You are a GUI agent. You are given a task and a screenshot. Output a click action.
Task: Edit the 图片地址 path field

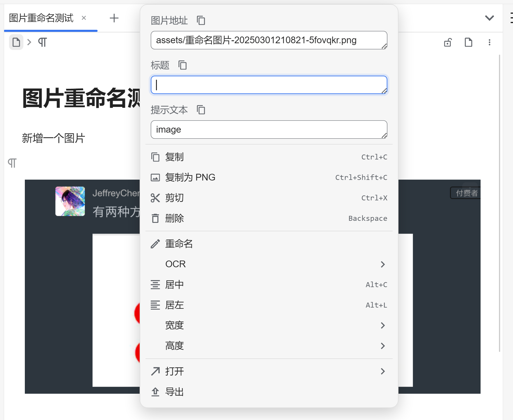pyautogui.click(x=269, y=40)
